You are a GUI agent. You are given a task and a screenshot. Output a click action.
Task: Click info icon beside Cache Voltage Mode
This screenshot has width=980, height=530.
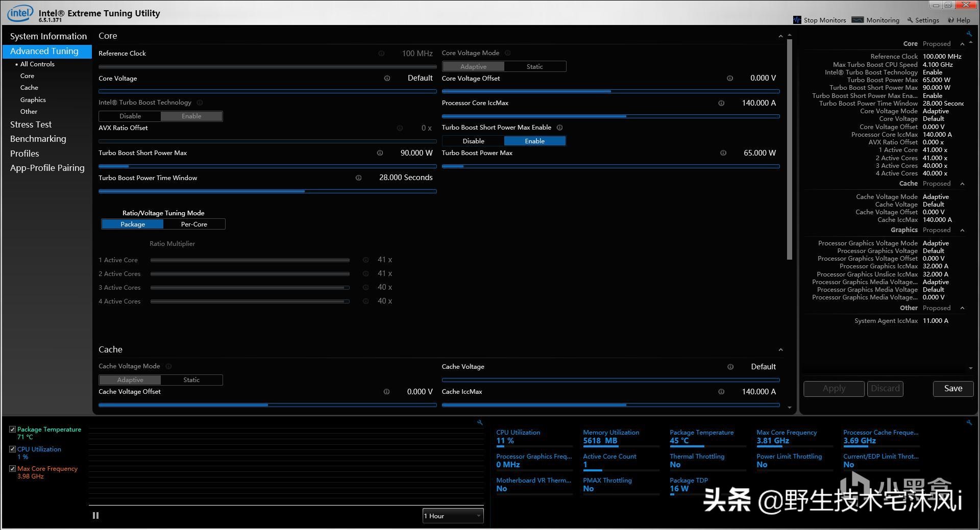click(x=168, y=366)
